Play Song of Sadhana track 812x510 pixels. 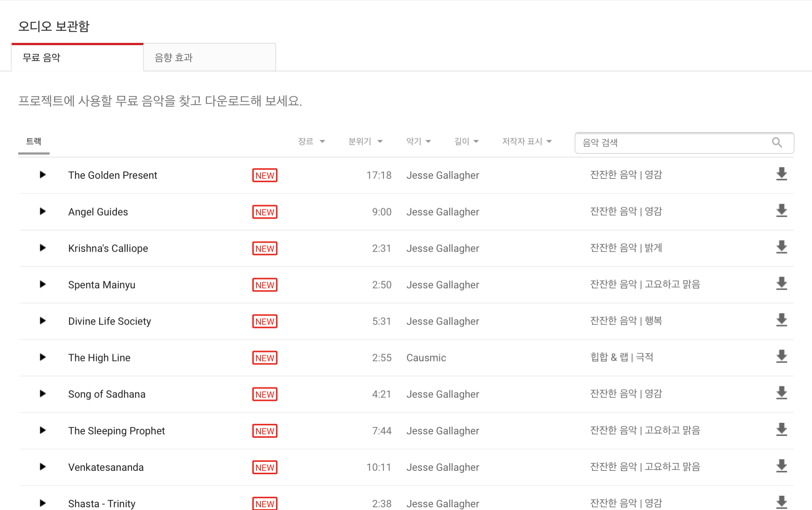tap(43, 394)
